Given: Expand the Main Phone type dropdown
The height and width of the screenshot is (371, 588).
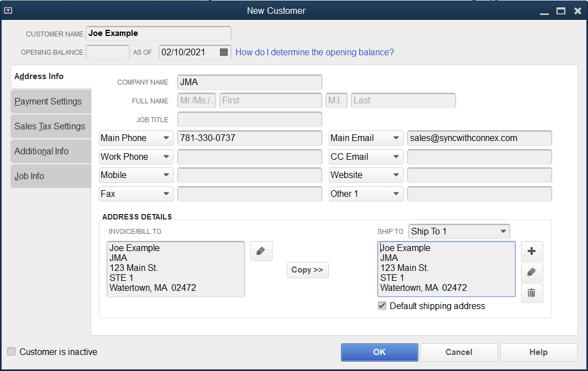Looking at the screenshot, I should coord(166,138).
